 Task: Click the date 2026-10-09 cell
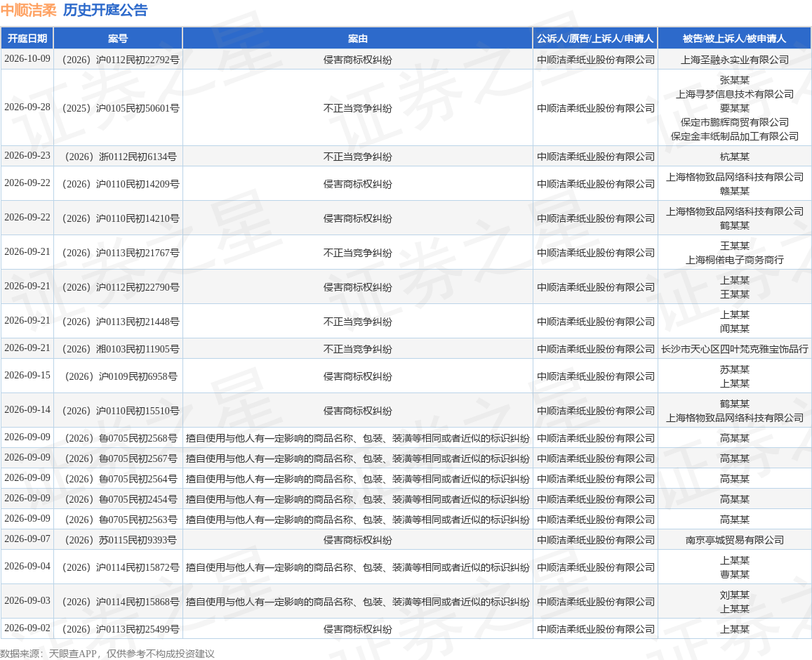pos(27,59)
